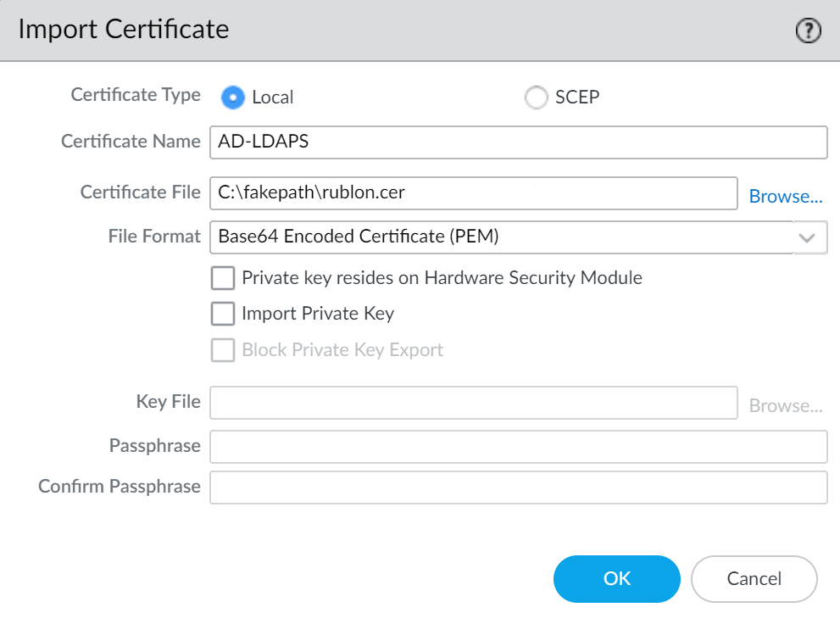The width and height of the screenshot is (840, 624).
Task: Toggle the Block Private Key Export checkbox
Action: [223, 350]
